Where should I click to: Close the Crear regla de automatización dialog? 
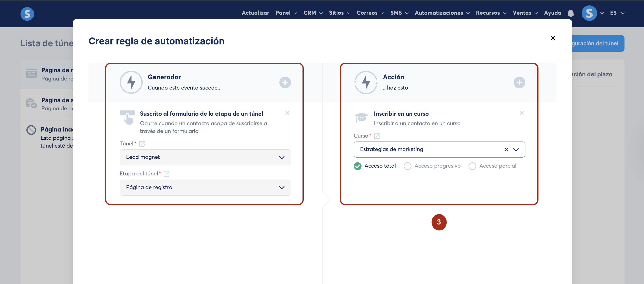point(553,38)
